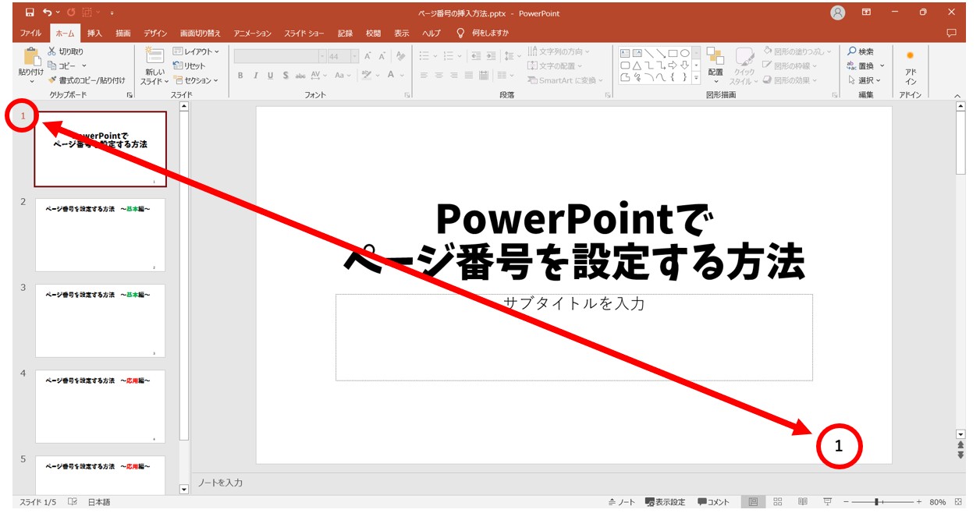Open the Animations (アニメーション) tab
Screen dimensions: 980x513
(x=252, y=34)
